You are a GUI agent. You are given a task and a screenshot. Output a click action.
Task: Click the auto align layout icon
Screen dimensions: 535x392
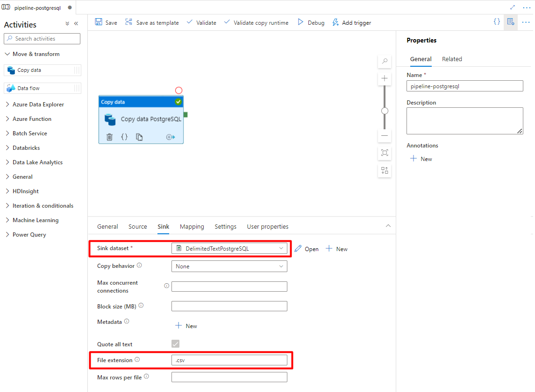385,170
